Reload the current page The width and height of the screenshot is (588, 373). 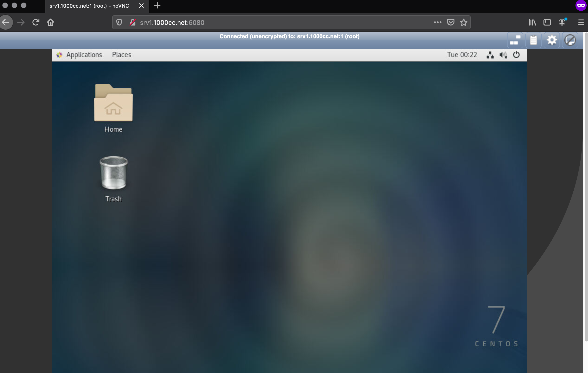click(36, 23)
